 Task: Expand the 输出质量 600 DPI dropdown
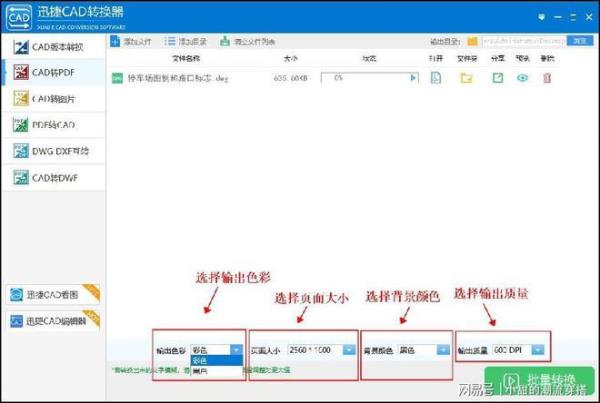(537, 350)
